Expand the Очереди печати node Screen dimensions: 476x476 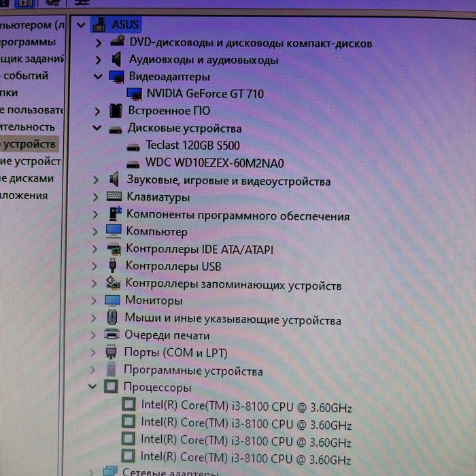click(x=93, y=335)
